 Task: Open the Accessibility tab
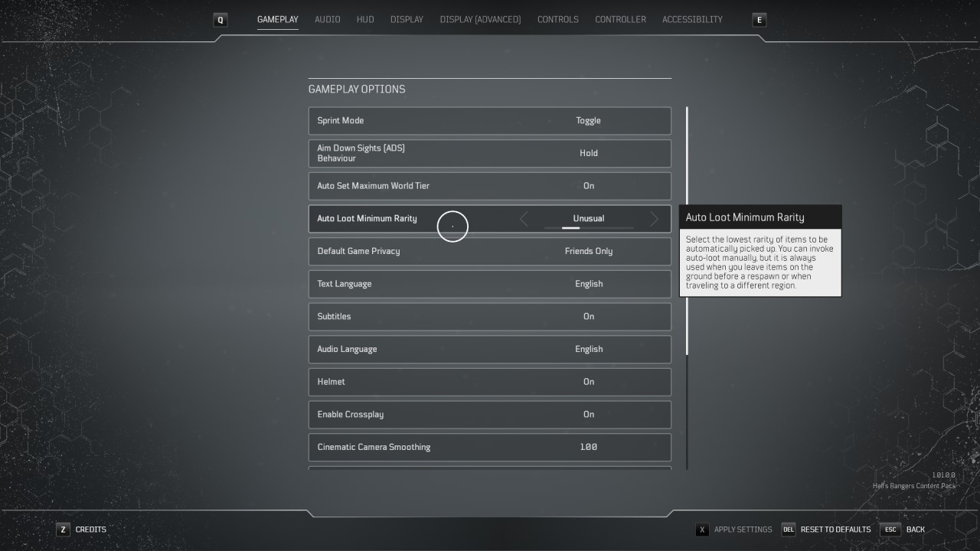click(691, 20)
